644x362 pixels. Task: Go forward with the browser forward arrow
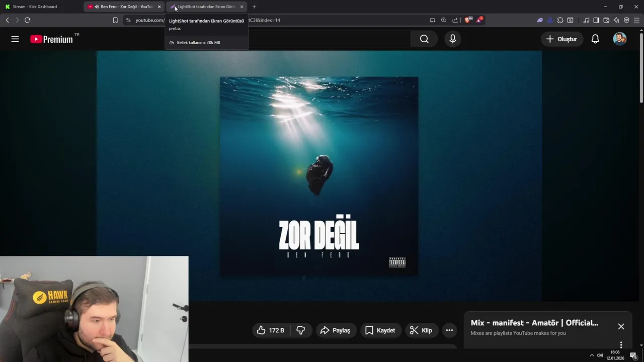[x=17, y=20]
